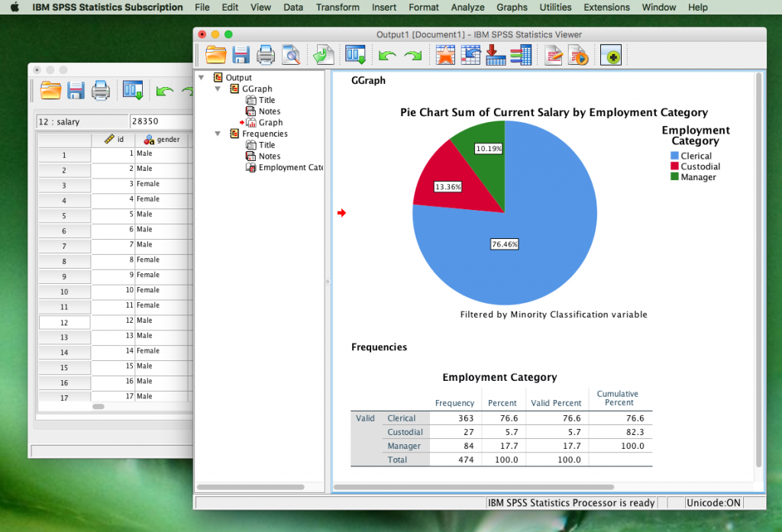The height and width of the screenshot is (532, 782).
Task: Export the output using the green export icon
Action: click(x=322, y=54)
